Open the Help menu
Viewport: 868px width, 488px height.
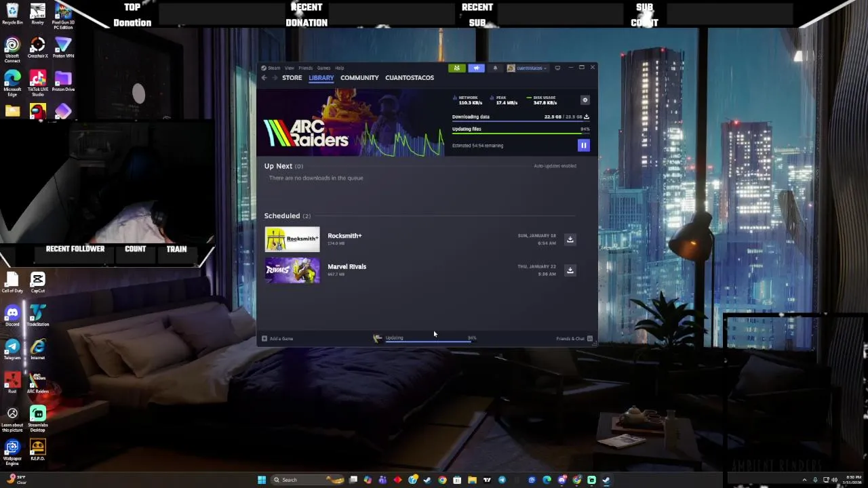[340, 68]
